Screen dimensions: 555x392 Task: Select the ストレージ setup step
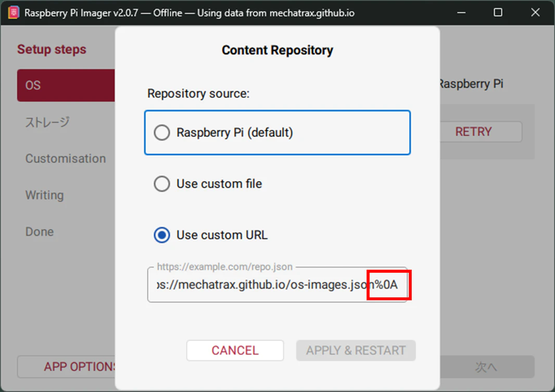(47, 122)
